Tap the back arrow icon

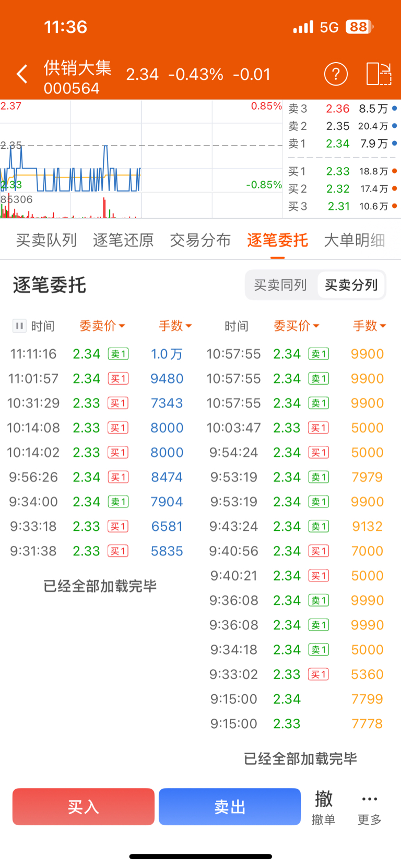pos(22,74)
